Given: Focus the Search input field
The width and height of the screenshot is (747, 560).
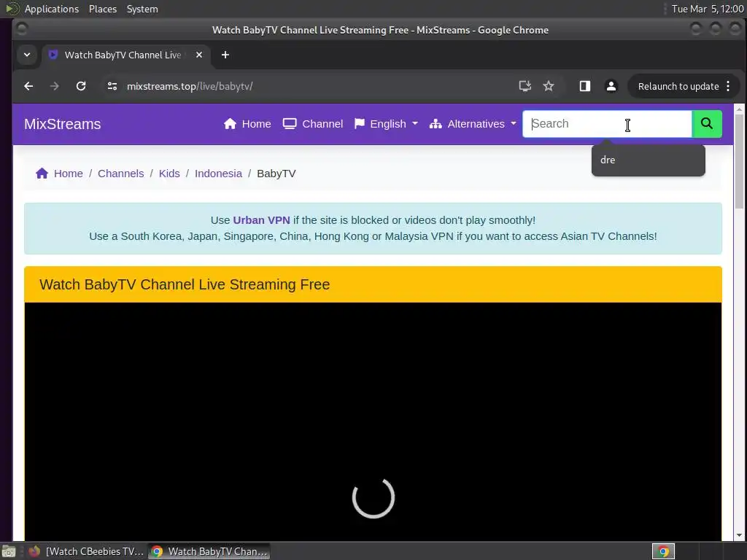Looking at the screenshot, I should (x=607, y=124).
